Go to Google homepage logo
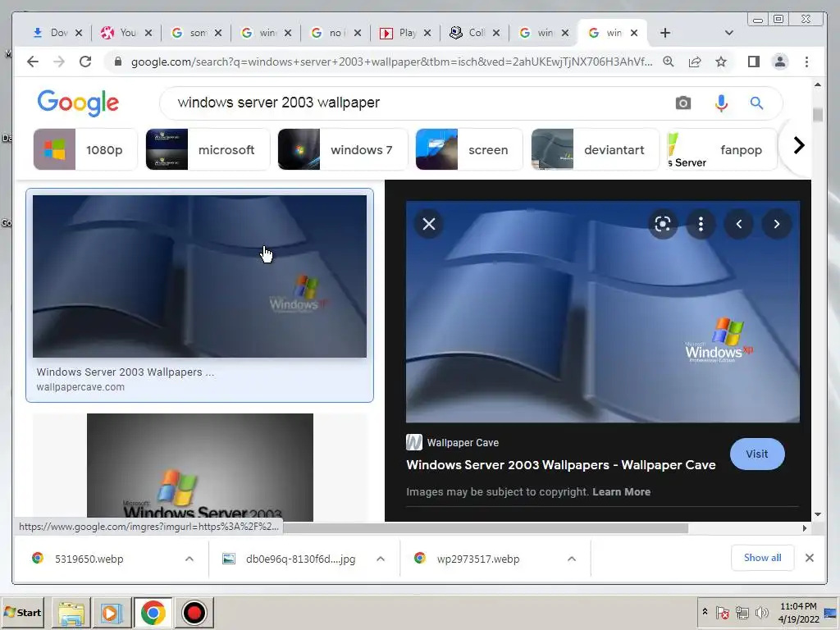The height and width of the screenshot is (630, 840). tap(78, 103)
